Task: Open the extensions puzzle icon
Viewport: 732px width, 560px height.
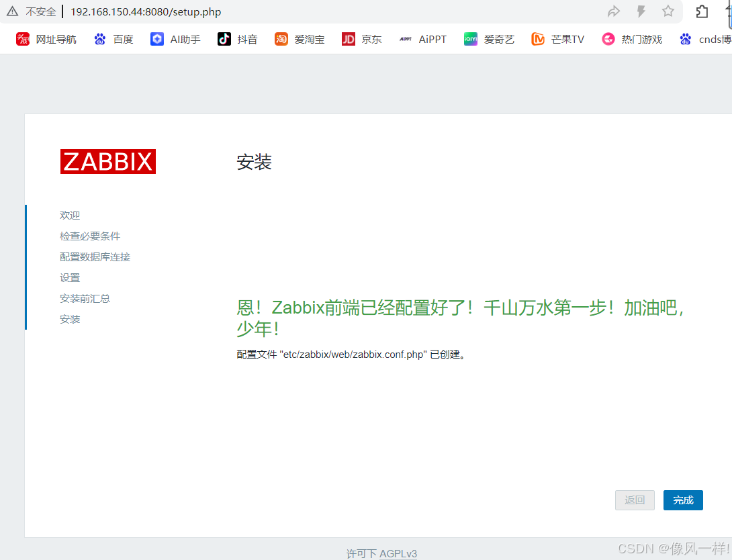Action: click(702, 11)
